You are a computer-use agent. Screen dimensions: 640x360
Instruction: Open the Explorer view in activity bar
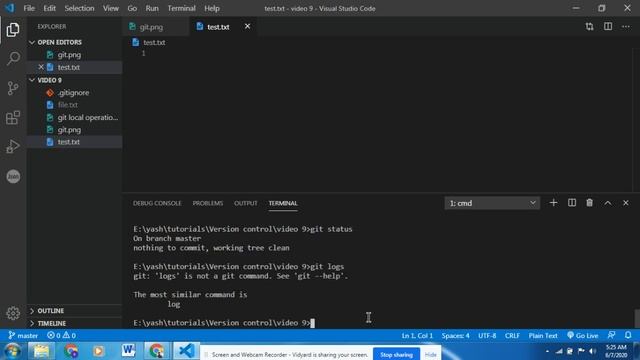(x=13, y=30)
